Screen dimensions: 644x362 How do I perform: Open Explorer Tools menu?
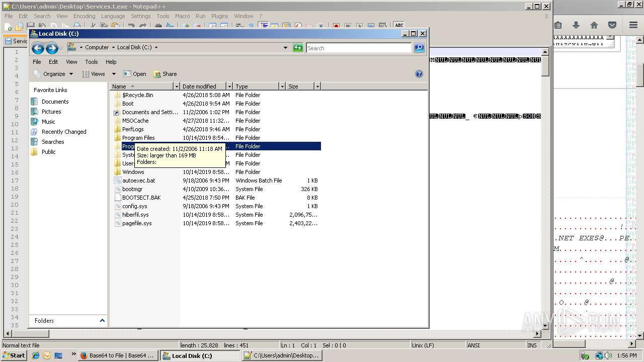(92, 62)
